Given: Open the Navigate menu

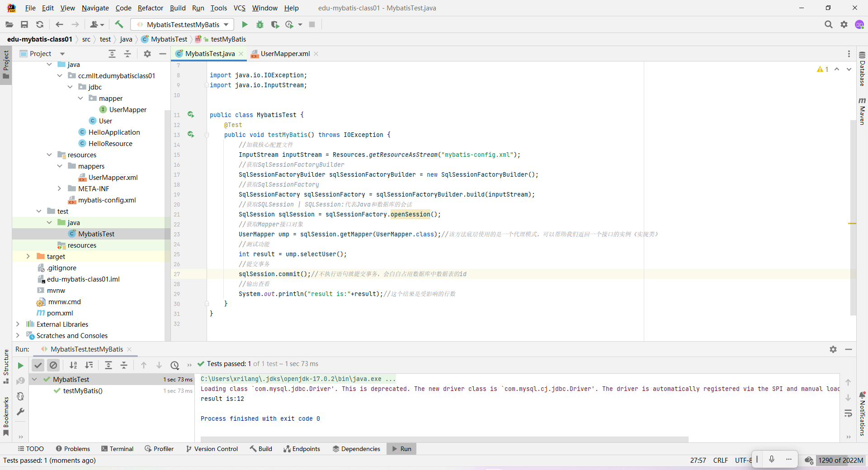Looking at the screenshot, I should [x=95, y=8].
